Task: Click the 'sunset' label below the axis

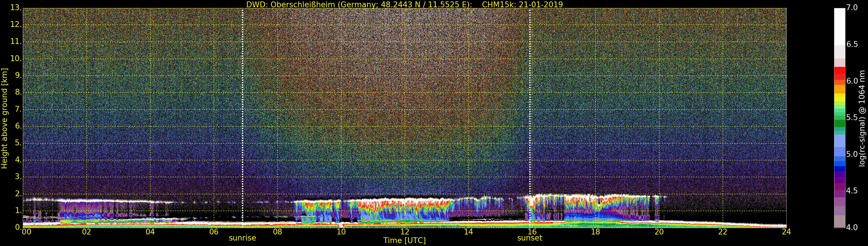Action: 530,238
